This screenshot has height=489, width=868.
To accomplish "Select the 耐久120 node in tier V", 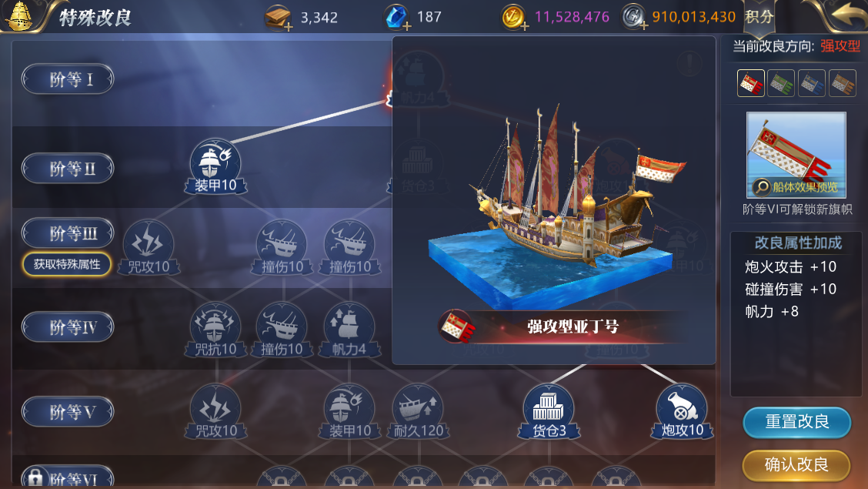I will (x=418, y=411).
